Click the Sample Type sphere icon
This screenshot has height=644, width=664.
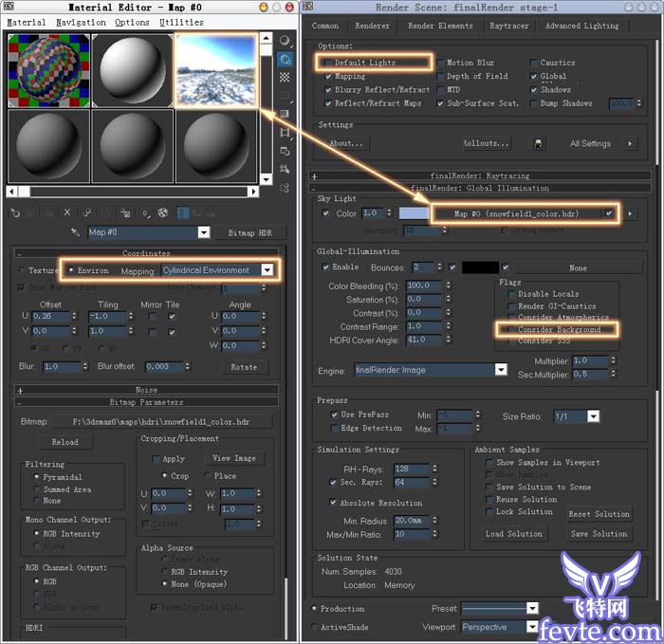pyautogui.click(x=286, y=42)
